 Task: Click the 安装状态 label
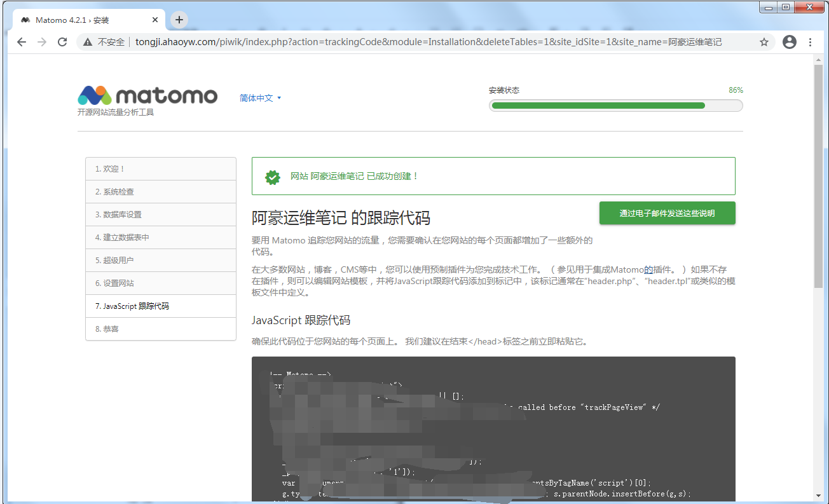504,90
